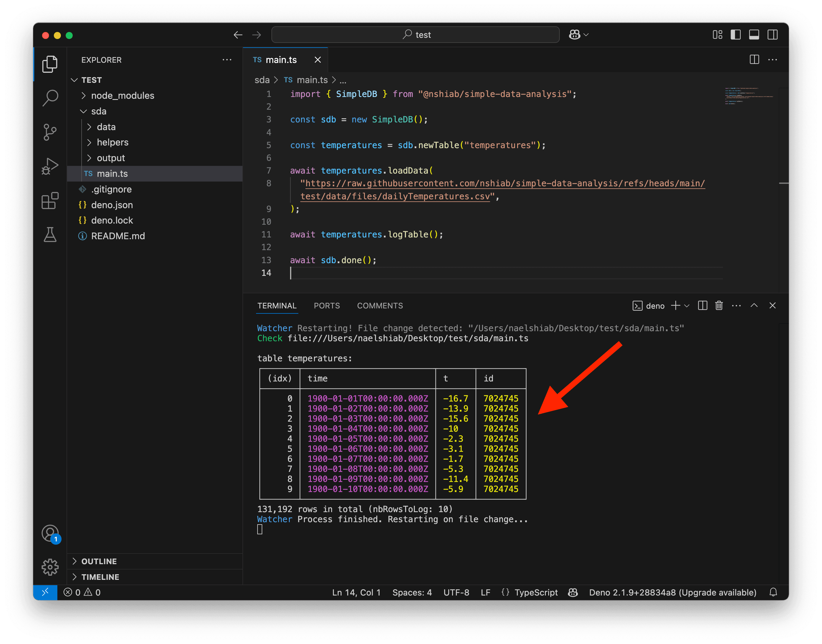The width and height of the screenshot is (822, 644).
Task: Change encoding via UTF-8 status item
Action: coord(456,592)
